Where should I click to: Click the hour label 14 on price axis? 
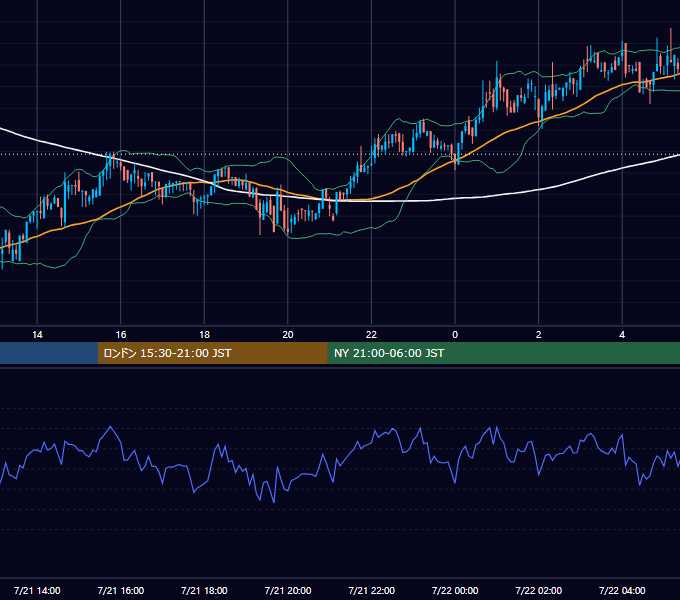pyautogui.click(x=37, y=335)
